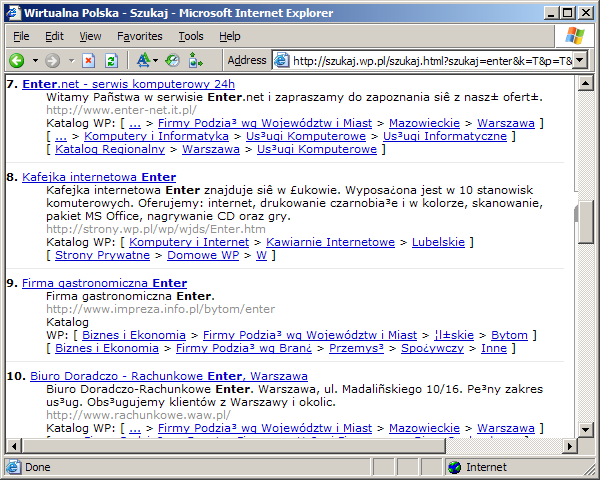Follow 'Spożywczy' catalog link

coord(432,348)
